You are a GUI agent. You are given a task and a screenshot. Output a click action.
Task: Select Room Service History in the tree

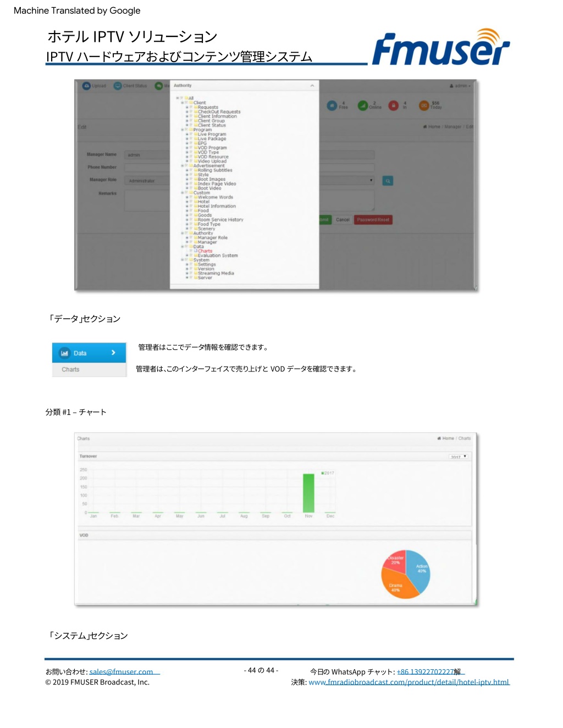coord(220,220)
